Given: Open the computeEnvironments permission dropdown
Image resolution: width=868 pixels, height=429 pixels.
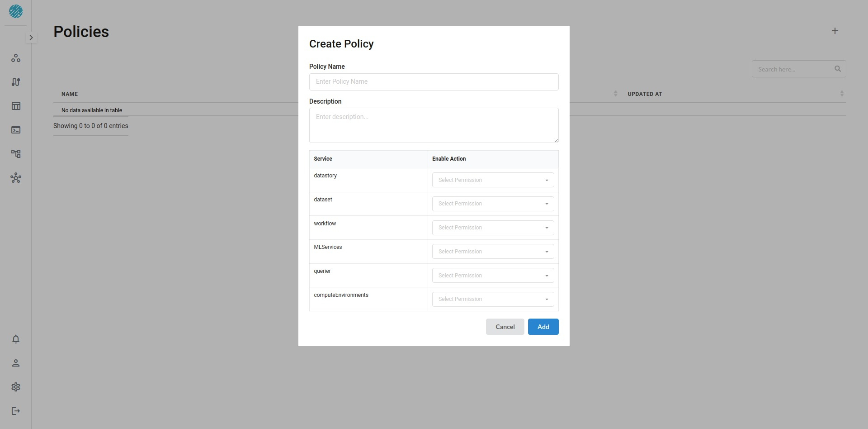Looking at the screenshot, I should (493, 299).
